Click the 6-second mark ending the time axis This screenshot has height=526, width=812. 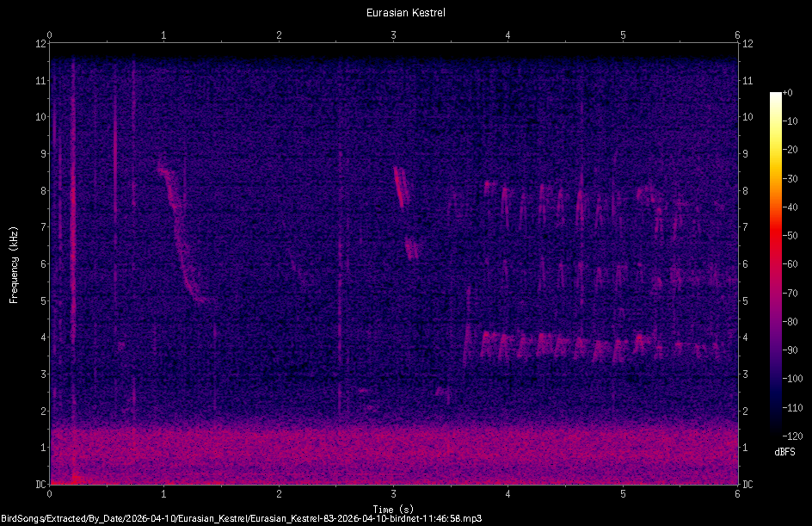coord(737,495)
